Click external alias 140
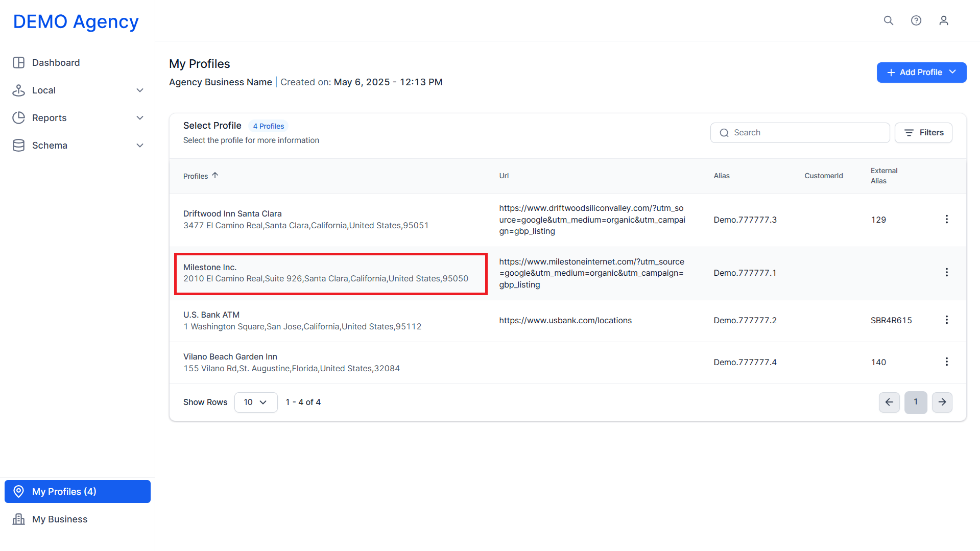This screenshot has height=551, width=980. [x=878, y=363]
